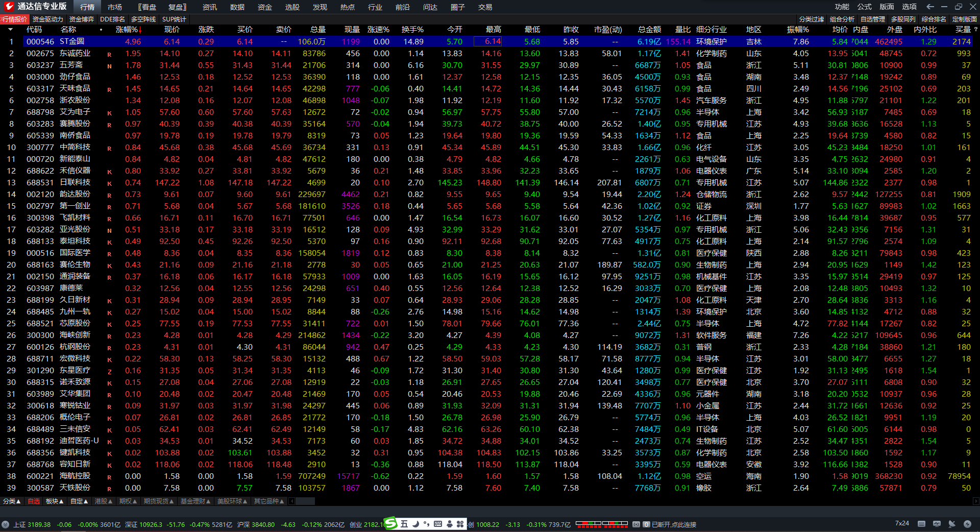Screen dimensions: 980x532
Task: Open the 数据 main tab
Action: 237,7
